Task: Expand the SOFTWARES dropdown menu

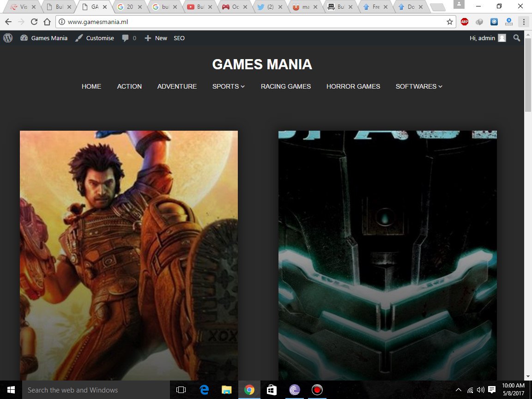Action: [x=419, y=86]
